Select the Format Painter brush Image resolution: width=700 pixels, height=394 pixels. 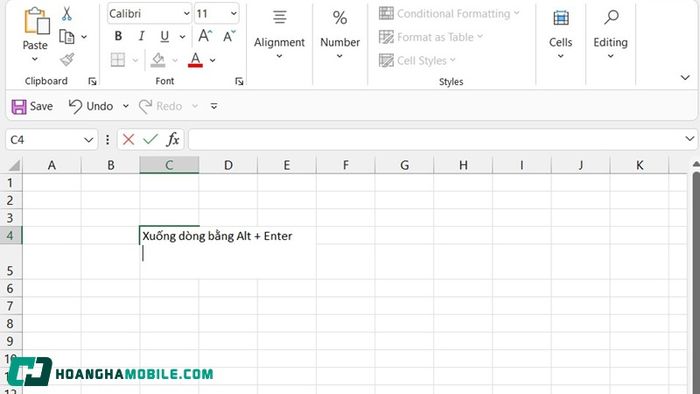pos(67,59)
